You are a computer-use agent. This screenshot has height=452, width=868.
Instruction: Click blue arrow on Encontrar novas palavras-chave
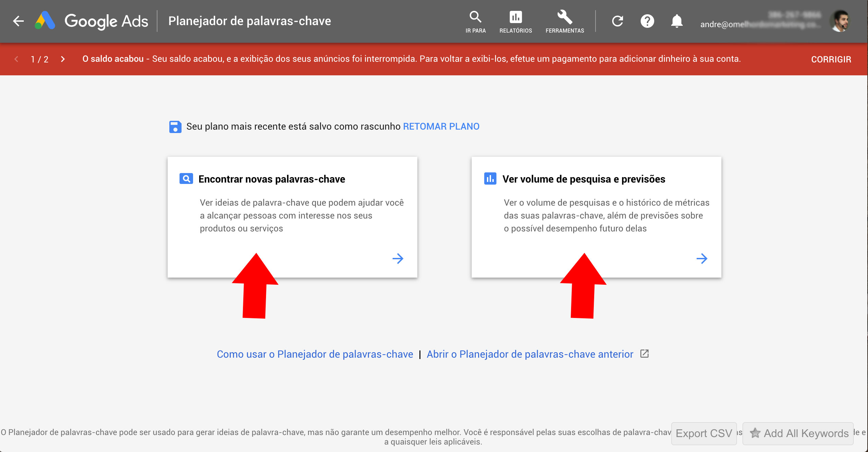(398, 259)
